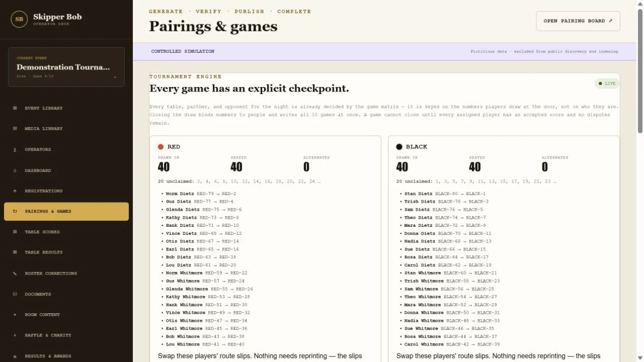
Task: Click the Table Scores sidebar icon
Action: [15, 232]
